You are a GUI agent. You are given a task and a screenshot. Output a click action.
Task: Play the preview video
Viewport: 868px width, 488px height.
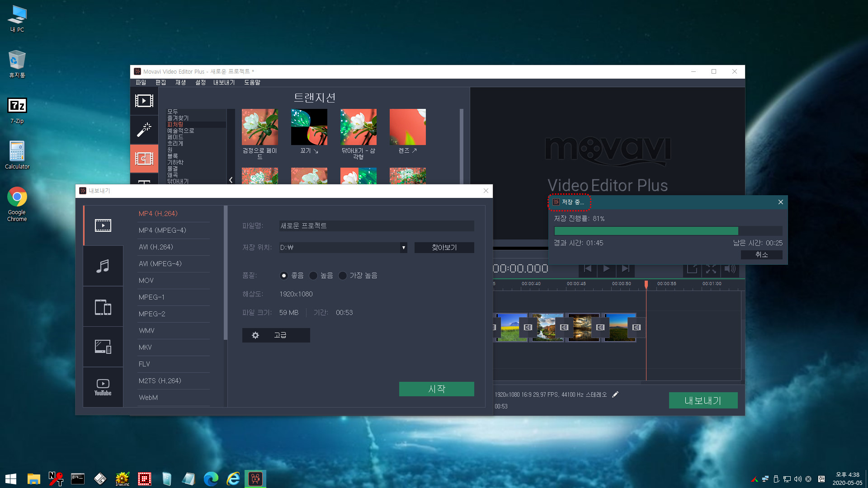[606, 269]
